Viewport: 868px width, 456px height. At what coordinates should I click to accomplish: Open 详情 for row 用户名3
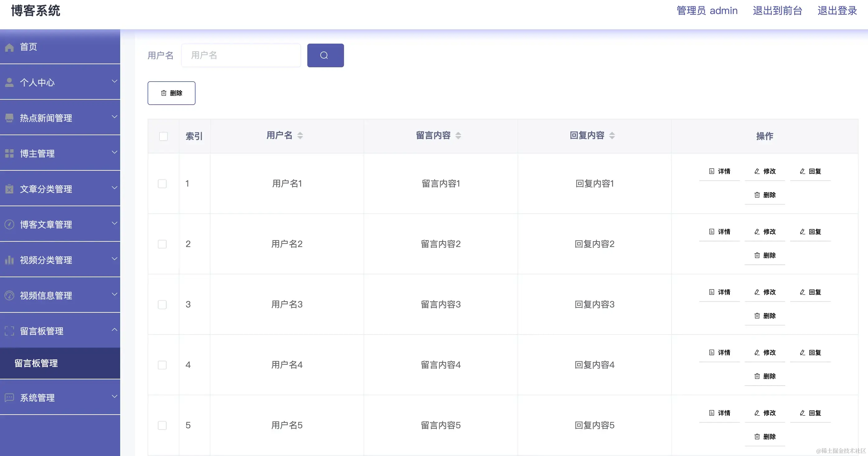(719, 292)
